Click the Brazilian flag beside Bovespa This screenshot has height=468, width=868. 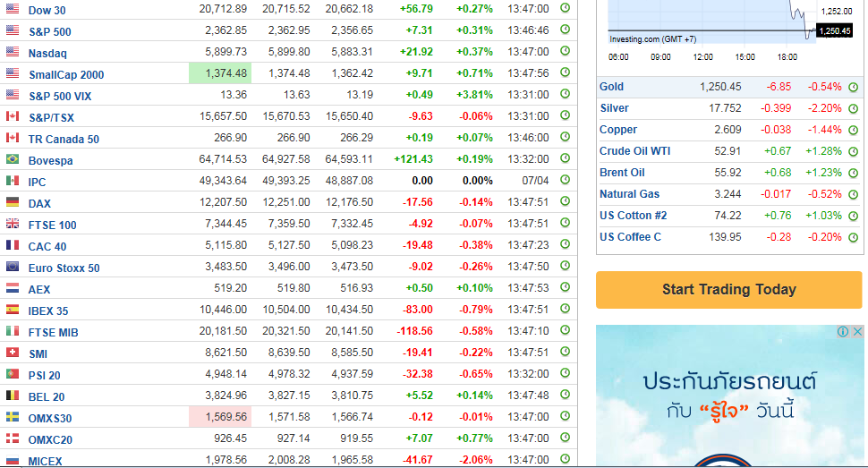[13, 159]
